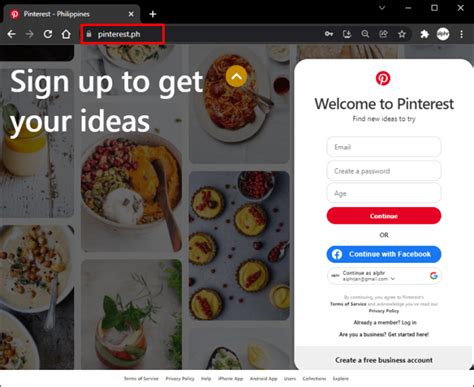
Task: Click the padlock site info icon
Action: click(89, 34)
